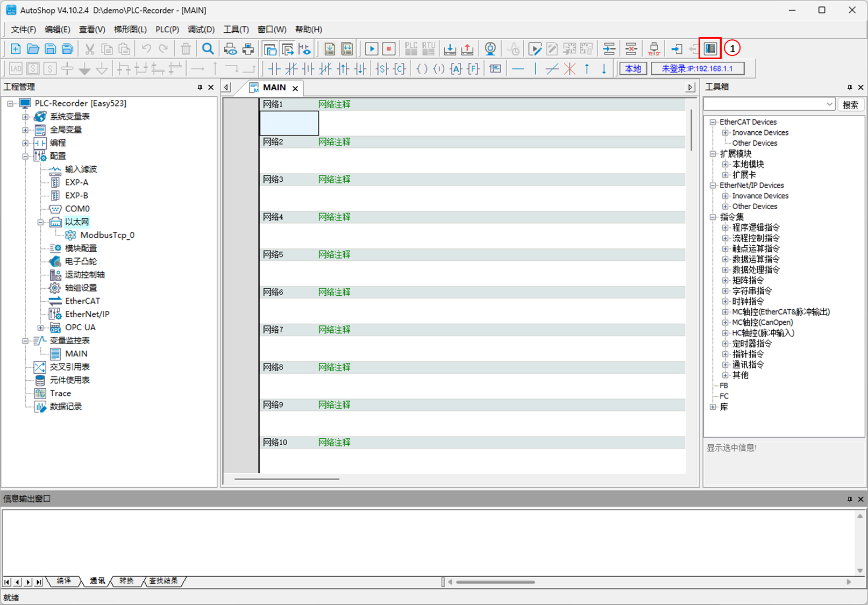This screenshot has width=868, height=605.
Task: Click the print icon in toolbar
Action: pyautogui.click(x=248, y=49)
